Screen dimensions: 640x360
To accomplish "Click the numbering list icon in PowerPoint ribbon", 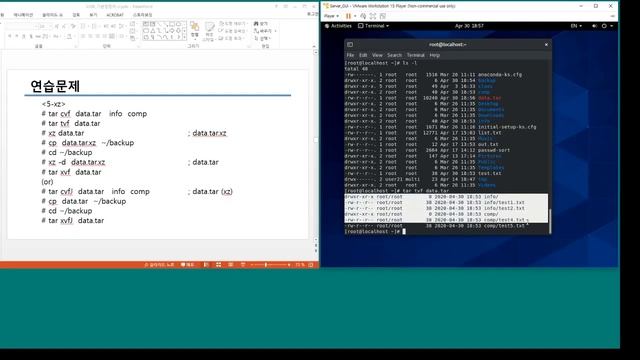I will [x=94, y=26].
